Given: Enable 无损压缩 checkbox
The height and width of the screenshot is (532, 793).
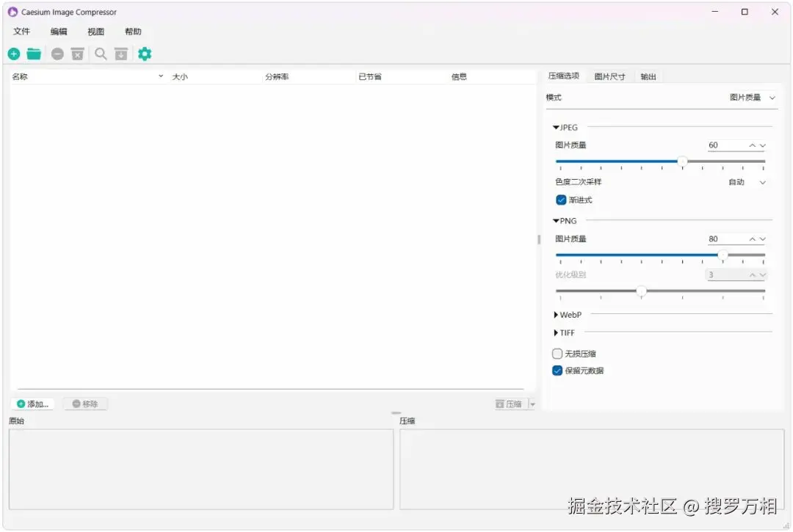Looking at the screenshot, I should 557,353.
